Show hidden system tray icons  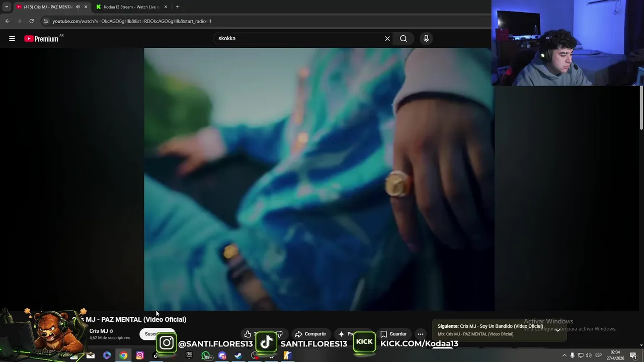click(564, 355)
